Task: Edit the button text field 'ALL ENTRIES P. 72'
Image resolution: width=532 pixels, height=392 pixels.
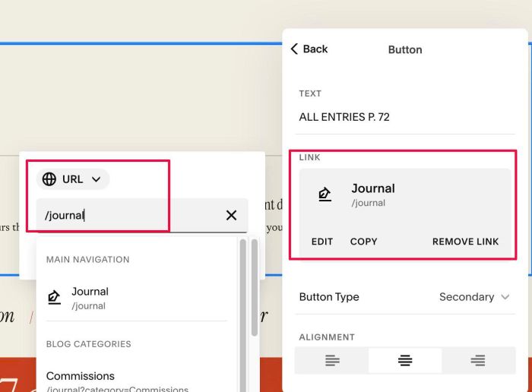Action: click(x=405, y=117)
